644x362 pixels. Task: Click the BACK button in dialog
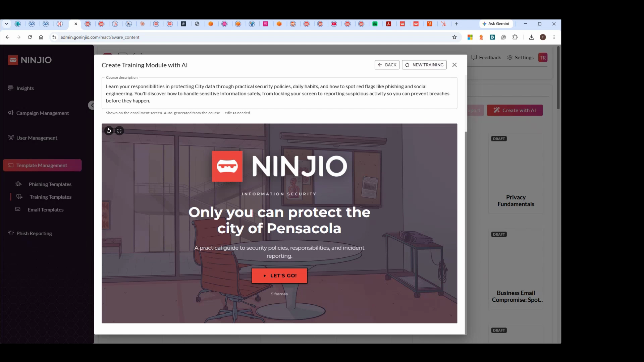point(387,65)
